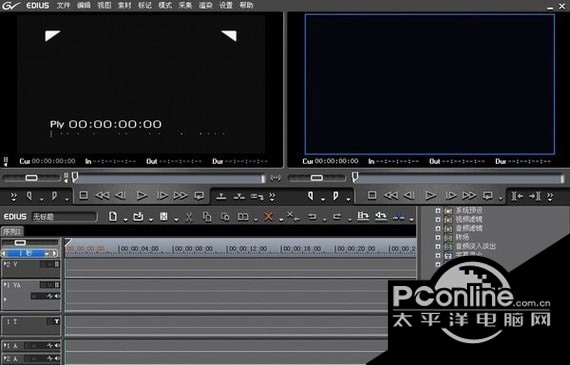This screenshot has width=570, height=365.
Task: Expand 系统预设 effects folder
Action: (x=438, y=210)
